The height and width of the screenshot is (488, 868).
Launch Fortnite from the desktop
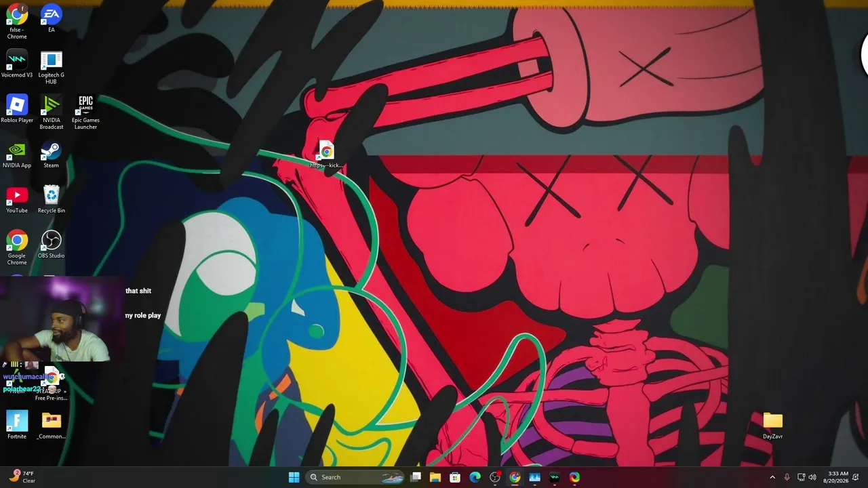click(17, 425)
